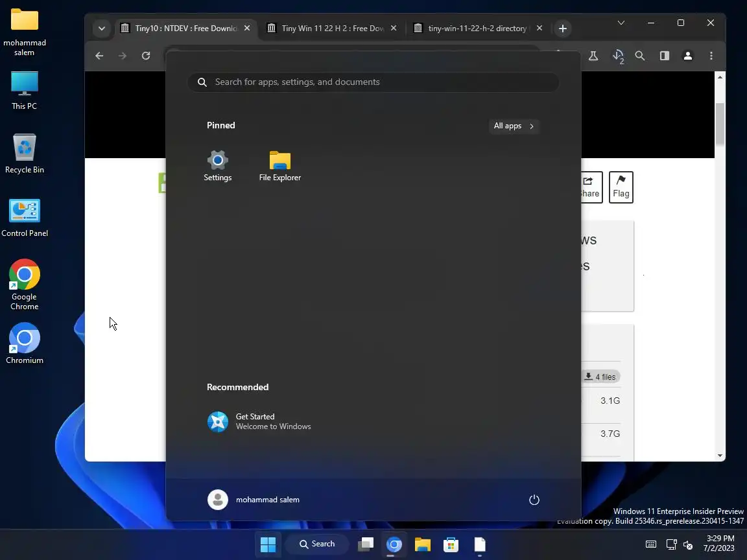Select the This PC desktop icon
The width and height of the screenshot is (747, 560).
[x=24, y=91]
